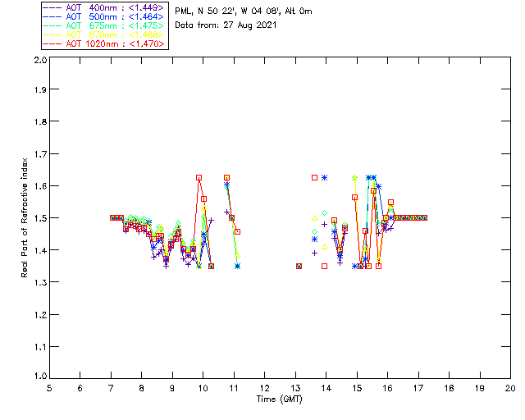
Task: Click the 1.4 y-axis tick label
Action: pos(40,250)
